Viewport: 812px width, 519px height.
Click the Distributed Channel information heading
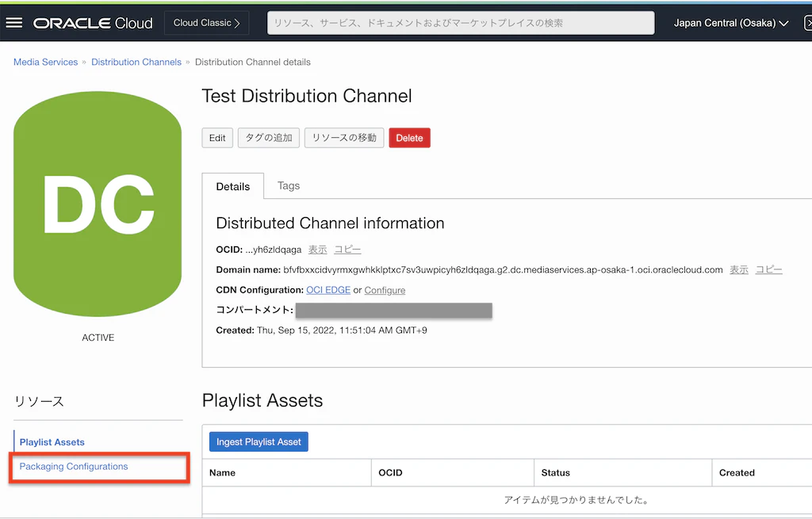331,223
